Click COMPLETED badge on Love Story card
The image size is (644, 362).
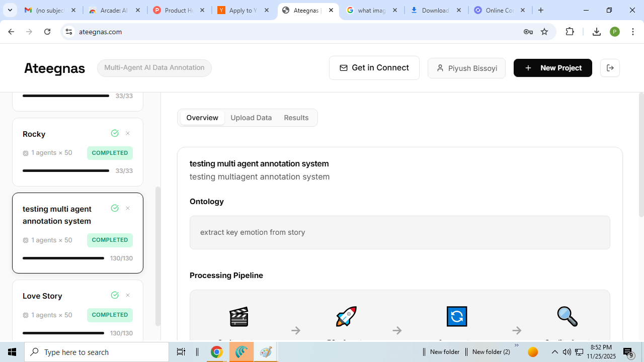[110, 315]
